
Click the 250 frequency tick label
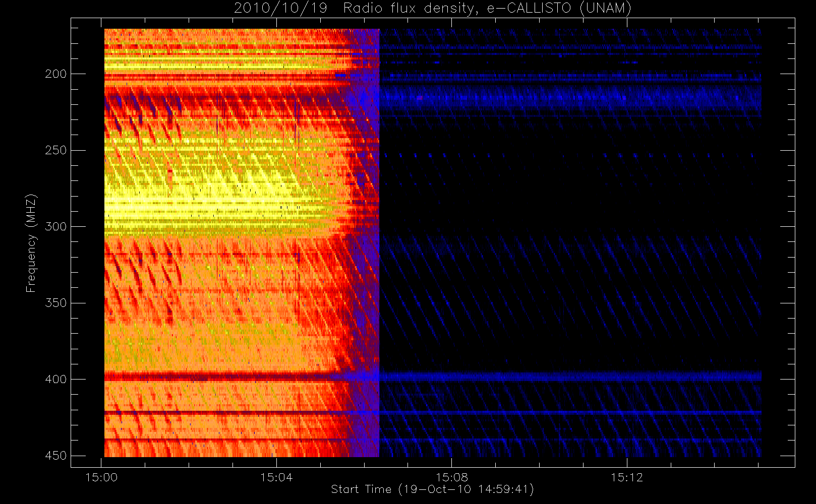point(55,150)
